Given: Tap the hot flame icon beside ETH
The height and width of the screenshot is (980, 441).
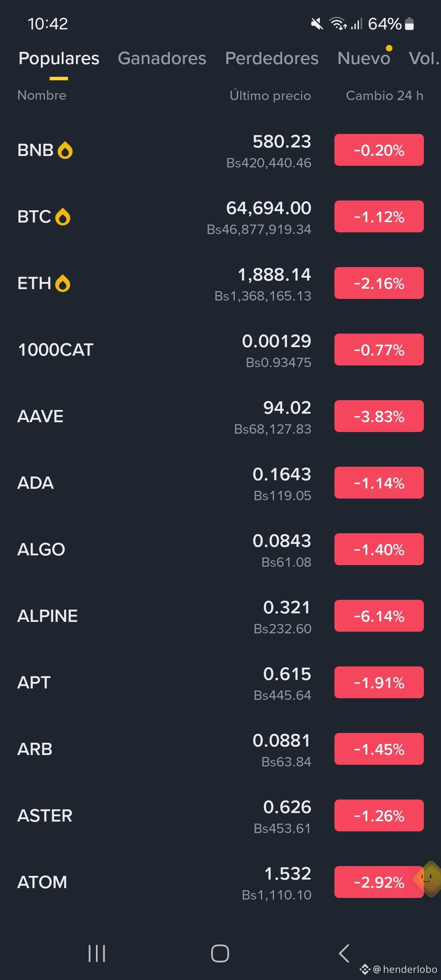Looking at the screenshot, I should [62, 283].
